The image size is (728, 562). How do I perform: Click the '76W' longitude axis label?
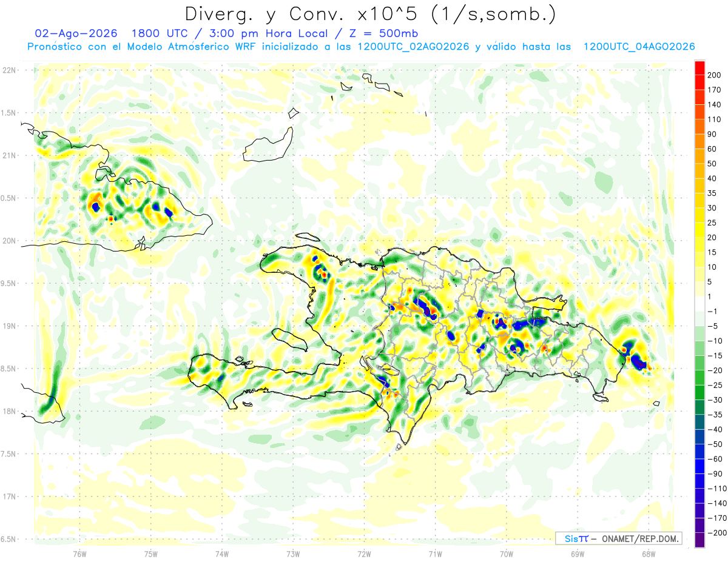[x=79, y=554]
